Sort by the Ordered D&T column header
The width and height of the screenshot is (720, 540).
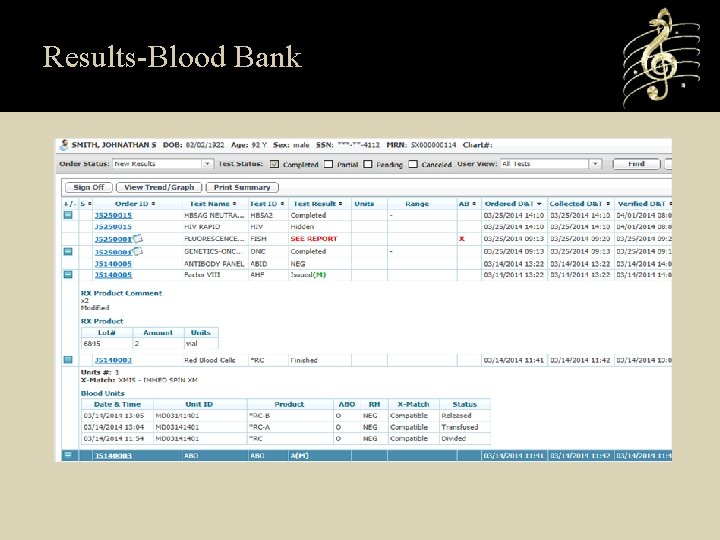pos(513,203)
